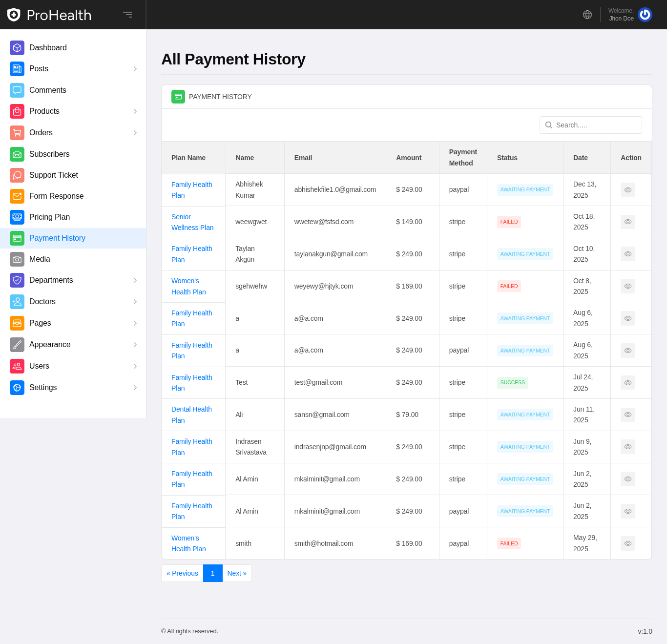Open the Senior Wellness Plan link
This screenshot has width=667, height=644.
(x=192, y=222)
